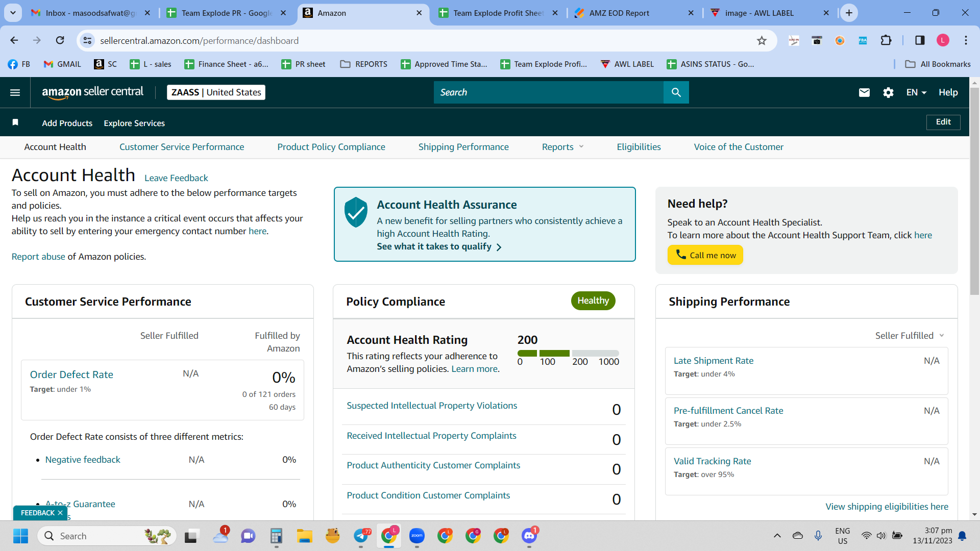980x551 pixels.
Task: Open Voice of the Customer tab
Action: [x=739, y=147]
